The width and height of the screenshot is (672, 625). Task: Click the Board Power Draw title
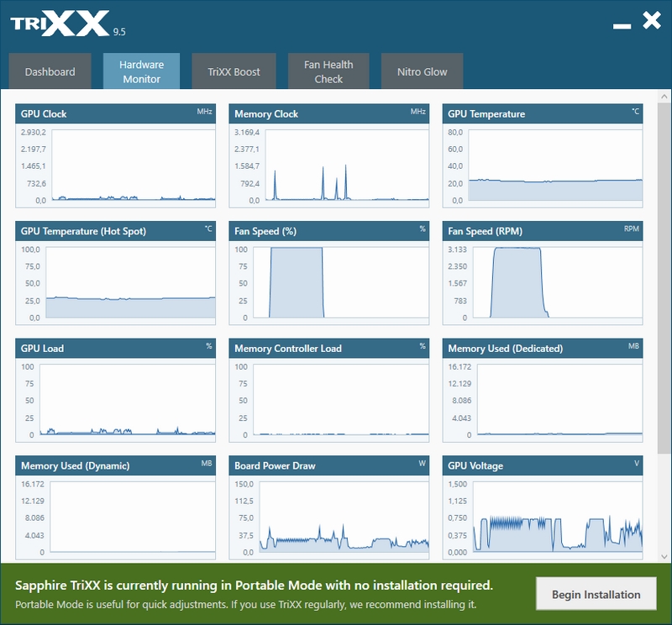coord(275,466)
